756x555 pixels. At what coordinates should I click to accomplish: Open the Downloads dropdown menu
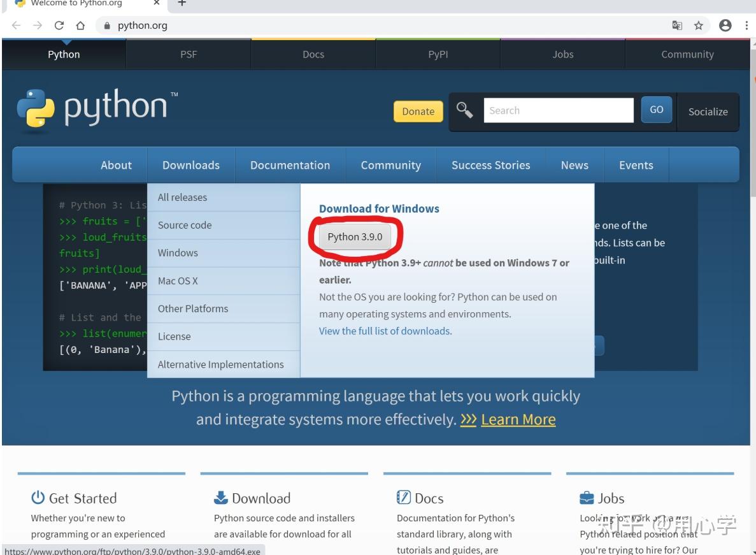[x=190, y=164]
